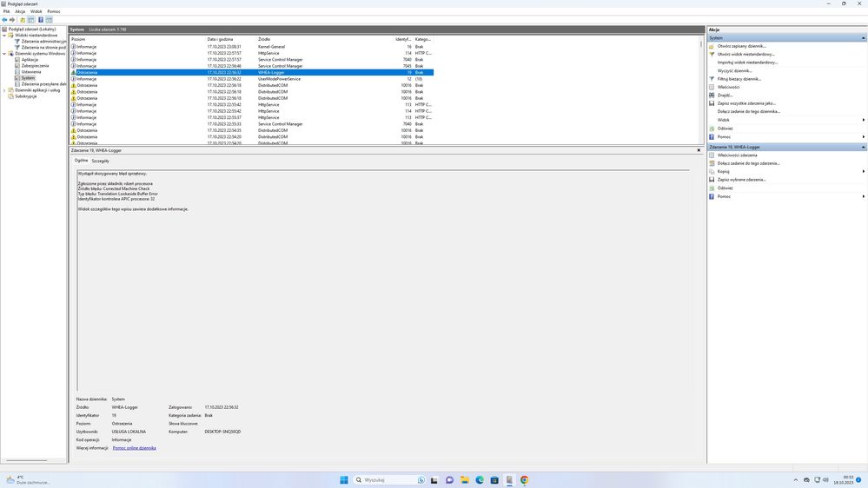868x488 pixels.
Task: Click the volume icon in system tray
Action: [x=825, y=479]
